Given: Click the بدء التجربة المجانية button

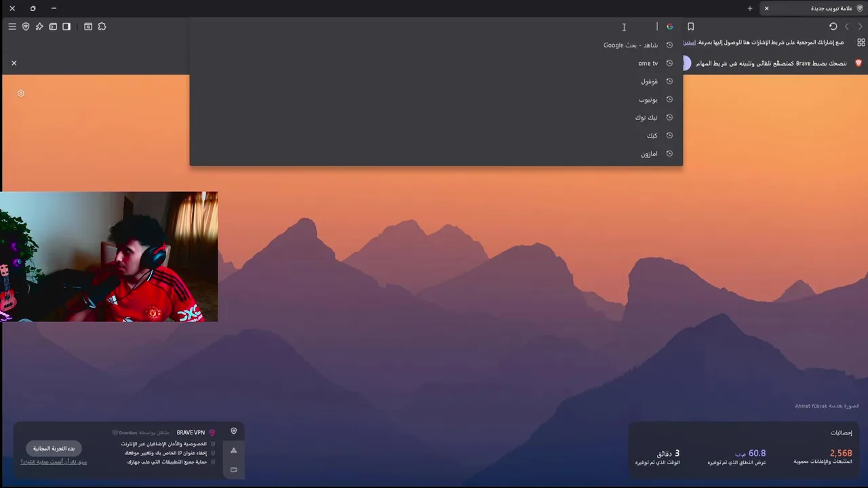Looking at the screenshot, I should pos(54,449).
